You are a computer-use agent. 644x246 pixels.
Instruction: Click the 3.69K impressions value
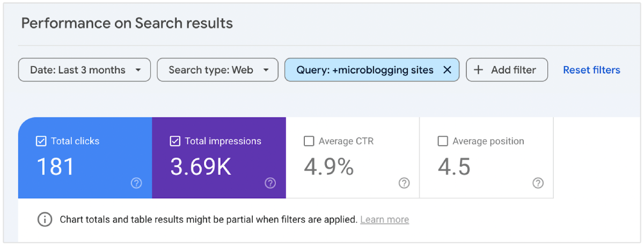(x=200, y=167)
